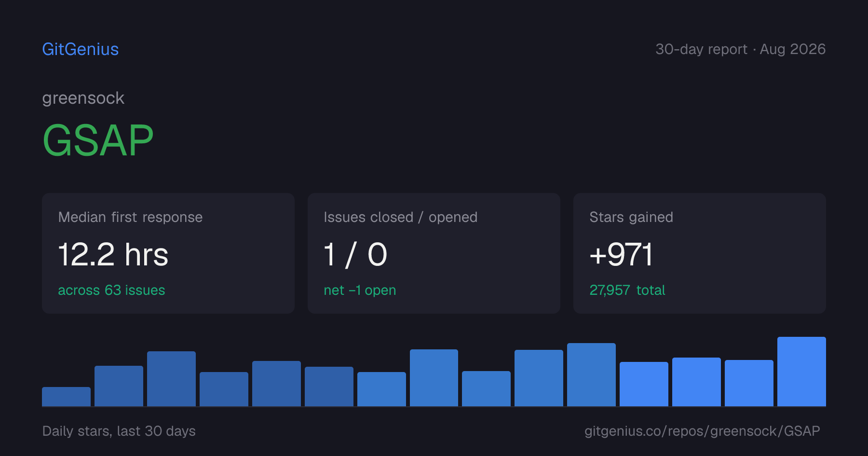Select the "30-day report · Aug 2026" text
Image resolution: width=868 pixels, height=456 pixels.
pyautogui.click(x=740, y=49)
